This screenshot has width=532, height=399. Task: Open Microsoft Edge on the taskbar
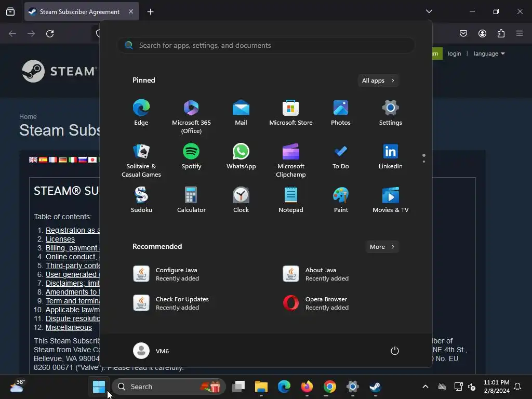[x=284, y=387]
